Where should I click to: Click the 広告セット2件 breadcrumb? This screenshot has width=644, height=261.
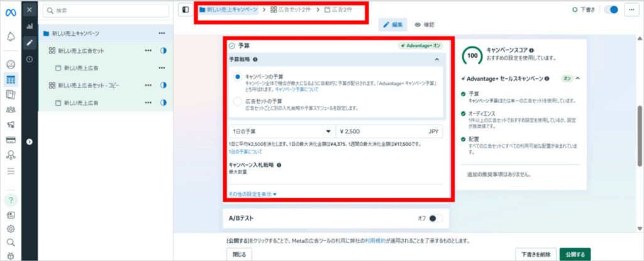(x=291, y=9)
